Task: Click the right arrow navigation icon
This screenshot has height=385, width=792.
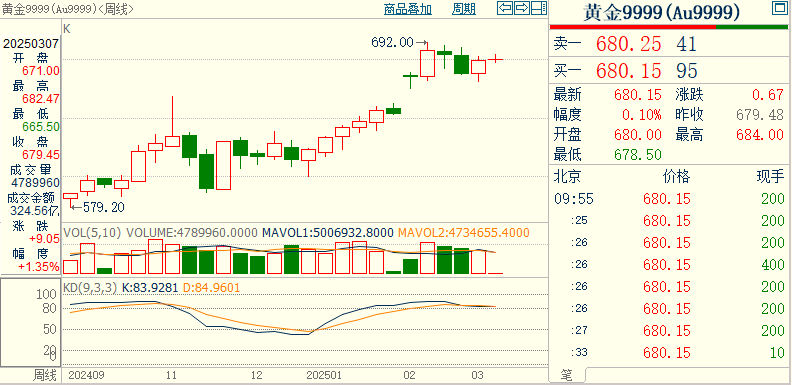Action: point(522,8)
